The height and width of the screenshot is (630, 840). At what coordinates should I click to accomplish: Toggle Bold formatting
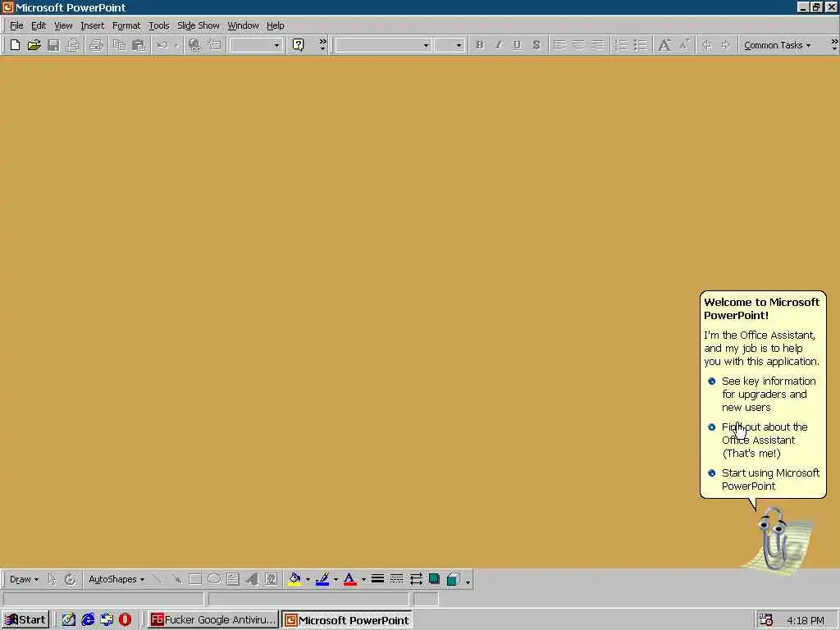(479, 45)
